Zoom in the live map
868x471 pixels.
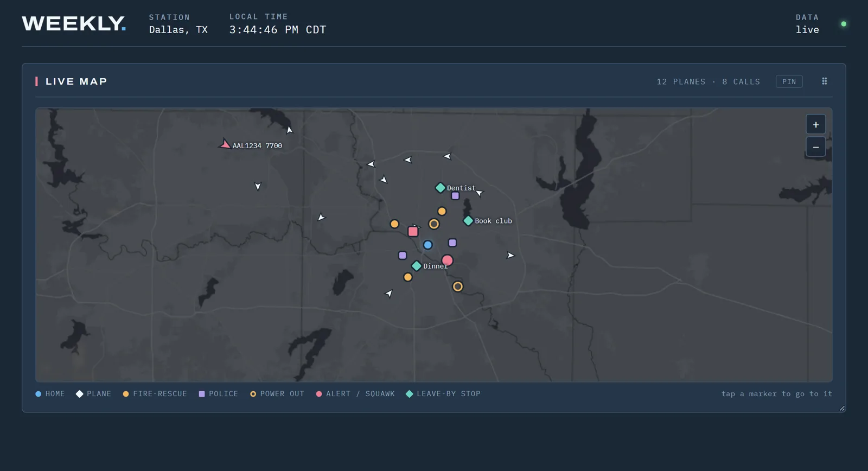point(815,125)
